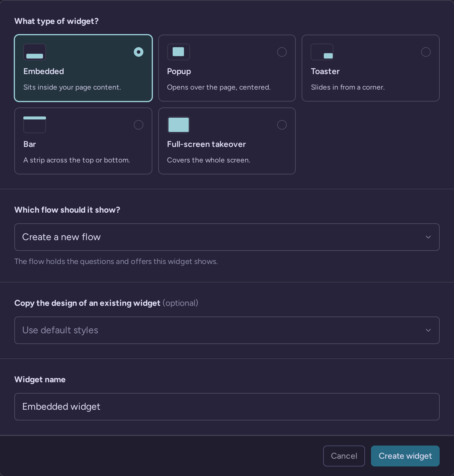
Task: Click the Bar widget layout icon
Action: click(35, 125)
